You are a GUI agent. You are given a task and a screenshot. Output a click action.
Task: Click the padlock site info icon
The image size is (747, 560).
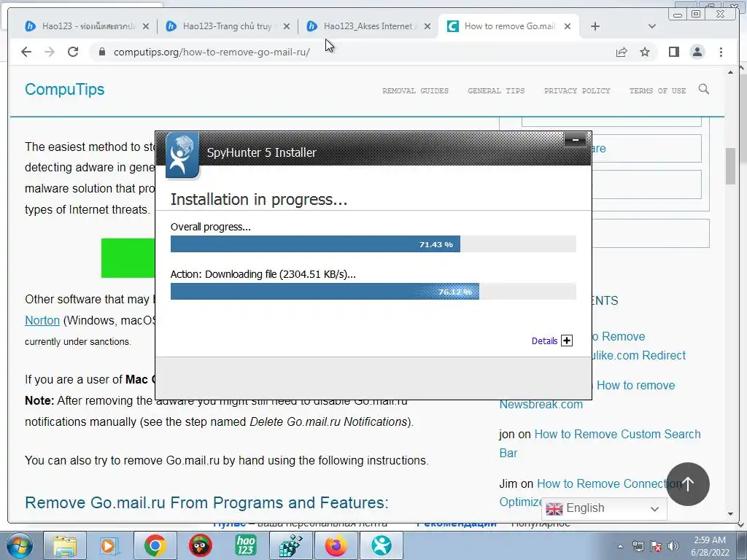coord(101,52)
